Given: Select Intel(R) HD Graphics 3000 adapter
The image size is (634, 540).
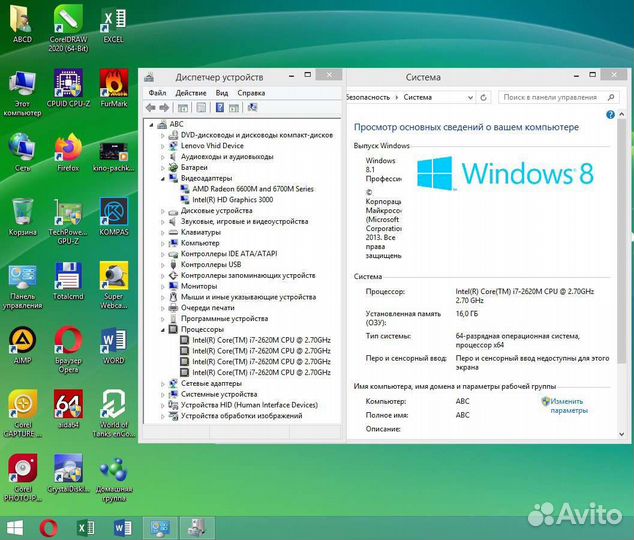Looking at the screenshot, I should [x=232, y=200].
